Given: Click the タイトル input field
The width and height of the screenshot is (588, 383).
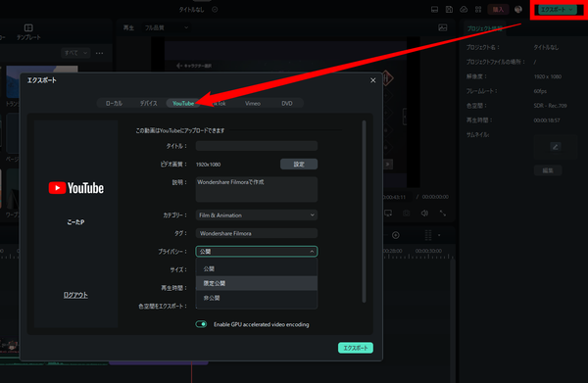Looking at the screenshot, I should [x=257, y=146].
